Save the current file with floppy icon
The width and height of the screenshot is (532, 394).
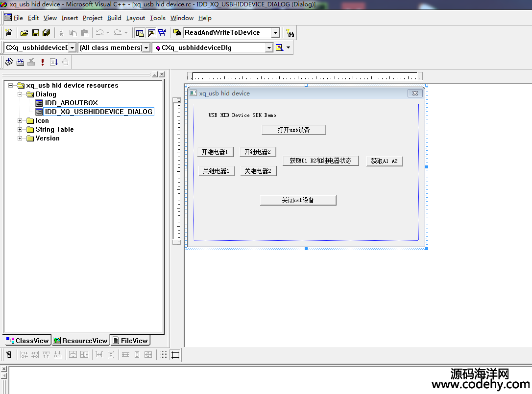point(36,33)
